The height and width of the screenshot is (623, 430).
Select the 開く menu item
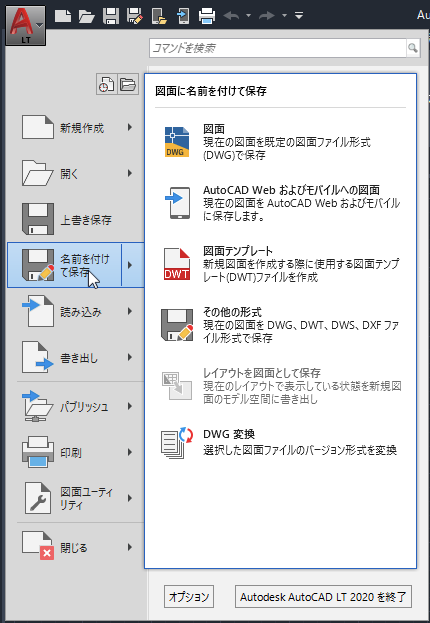(x=76, y=174)
